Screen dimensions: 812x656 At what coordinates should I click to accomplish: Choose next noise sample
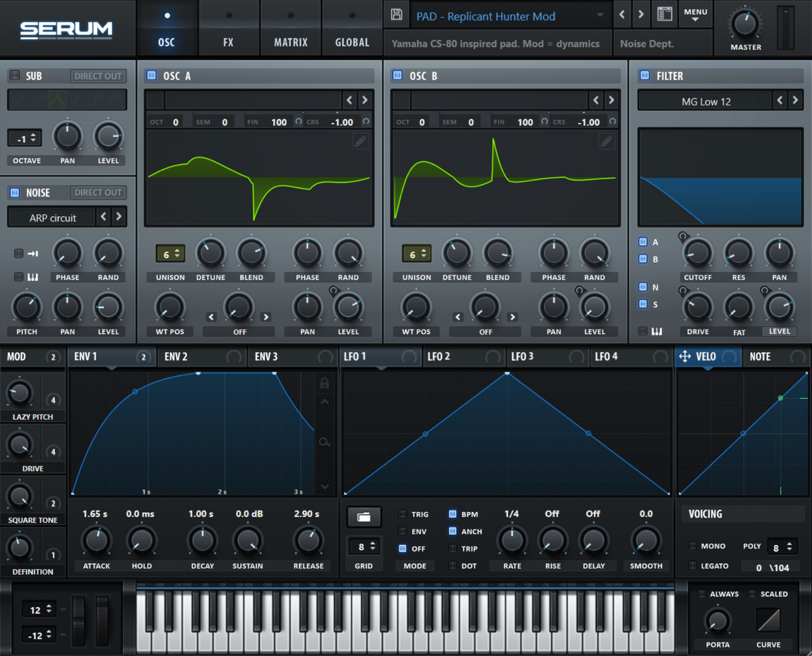(119, 216)
